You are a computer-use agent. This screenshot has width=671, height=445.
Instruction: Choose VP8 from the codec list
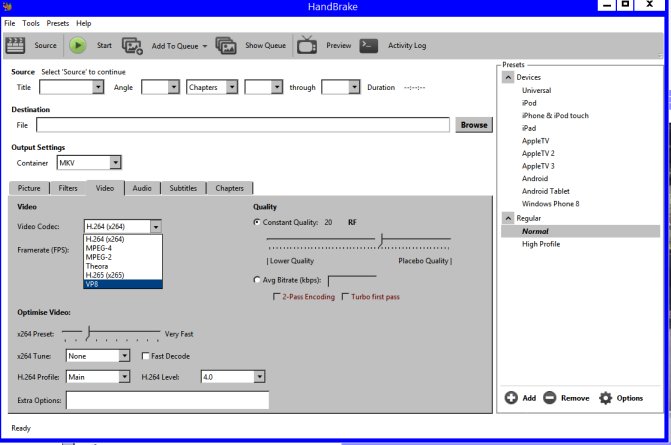click(123, 284)
